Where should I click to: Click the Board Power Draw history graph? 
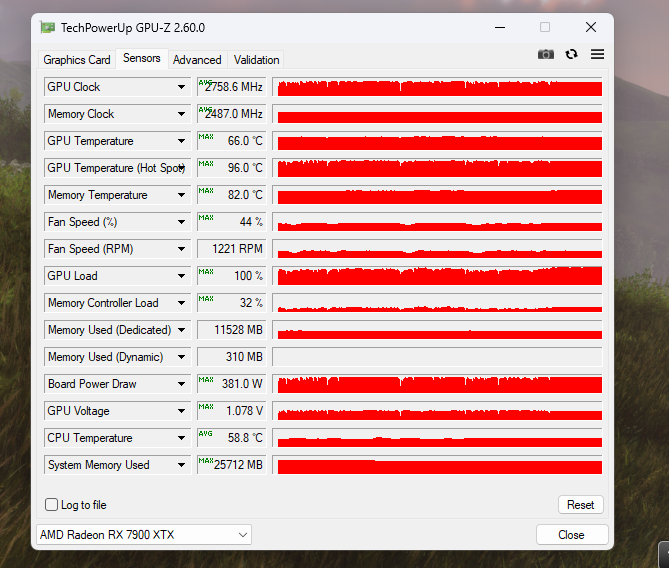click(437, 384)
